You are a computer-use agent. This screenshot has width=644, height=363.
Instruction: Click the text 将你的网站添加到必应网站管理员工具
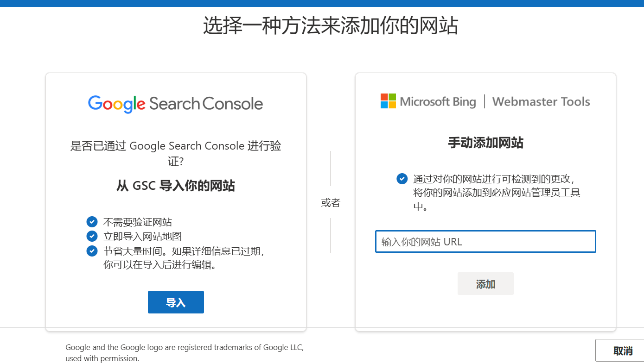[x=496, y=193]
